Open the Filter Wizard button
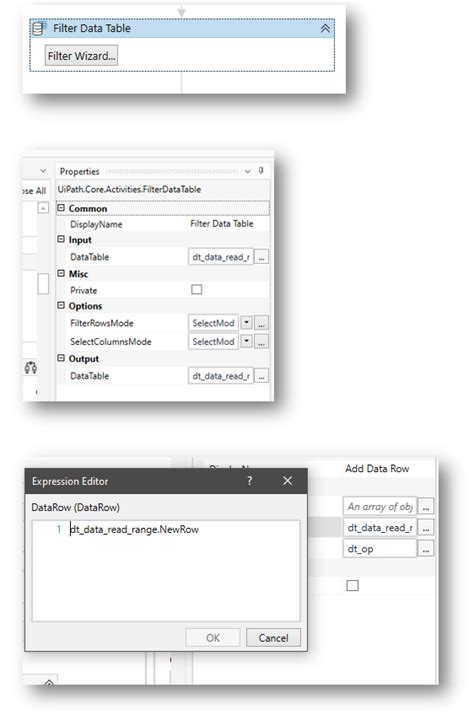 (81, 56)
